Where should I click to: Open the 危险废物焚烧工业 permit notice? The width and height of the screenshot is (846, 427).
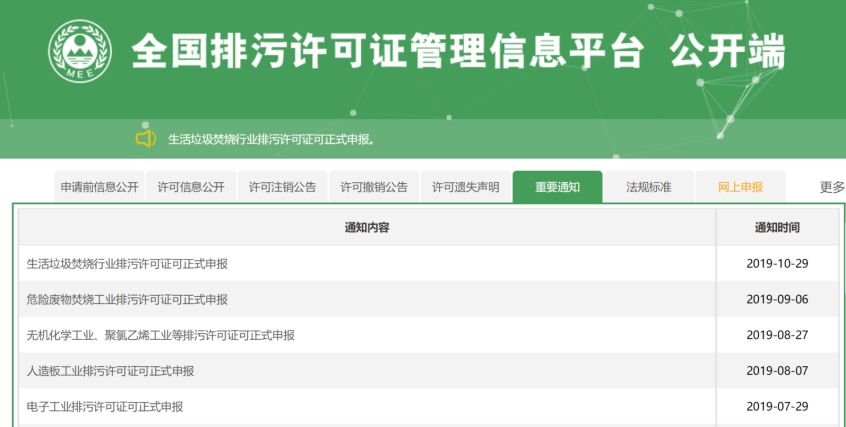pos(127,299)
